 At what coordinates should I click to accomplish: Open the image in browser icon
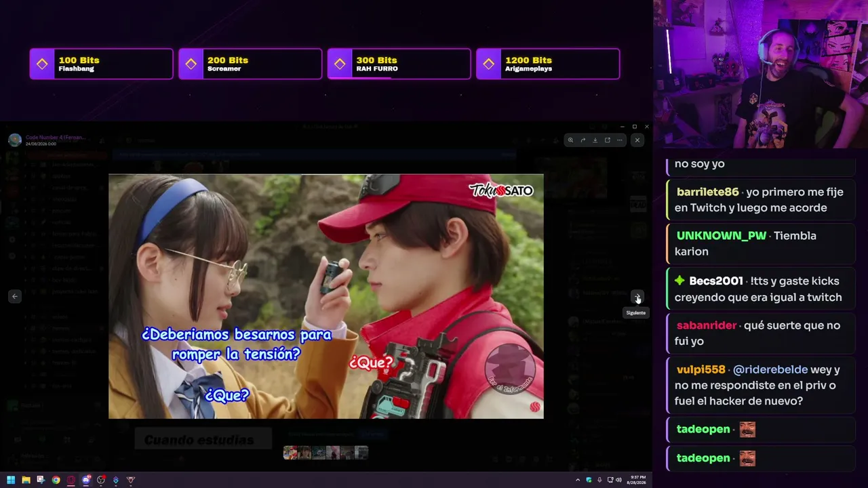click(x=607, y=140)
